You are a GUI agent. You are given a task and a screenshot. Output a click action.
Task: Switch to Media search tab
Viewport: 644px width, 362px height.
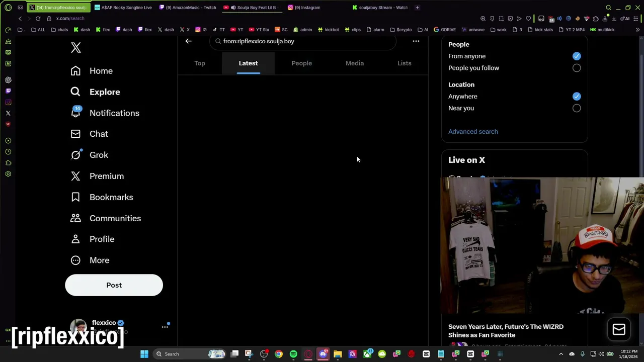point(355,63)
